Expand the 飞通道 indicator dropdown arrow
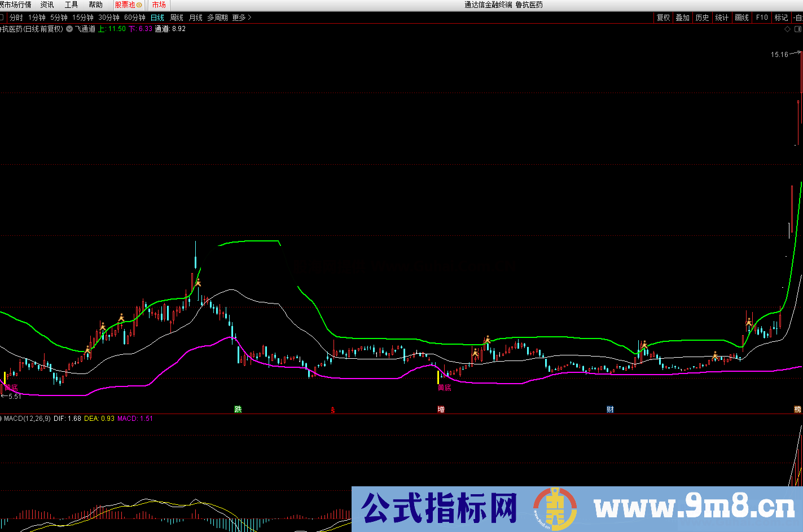Screen dimensions: 803x532 coord(69,29)
